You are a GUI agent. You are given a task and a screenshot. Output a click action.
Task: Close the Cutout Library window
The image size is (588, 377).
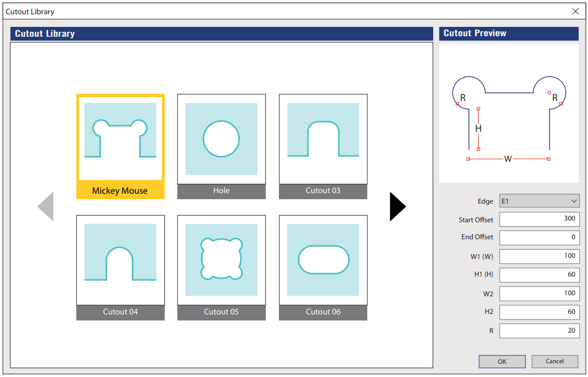tap(575, 11)
